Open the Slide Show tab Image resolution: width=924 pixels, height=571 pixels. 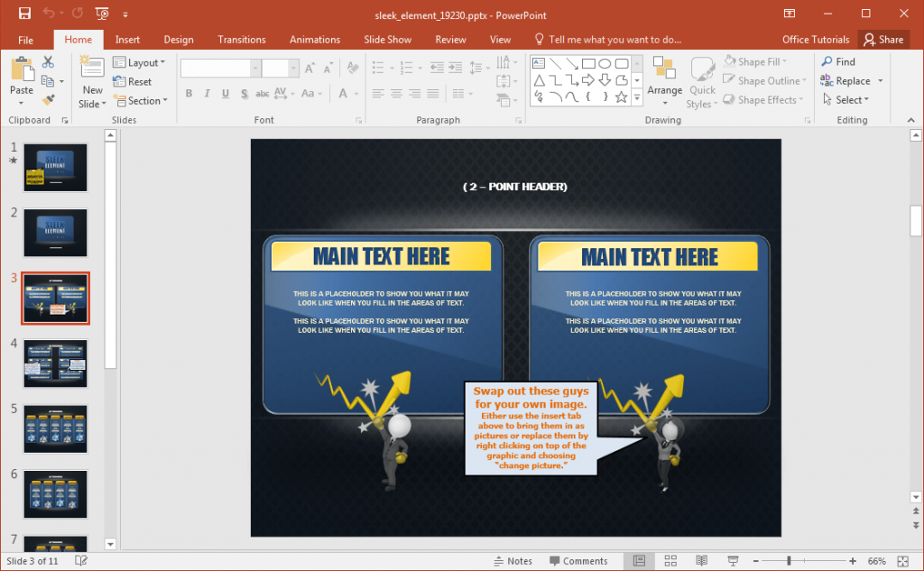(x=387, y=39)
